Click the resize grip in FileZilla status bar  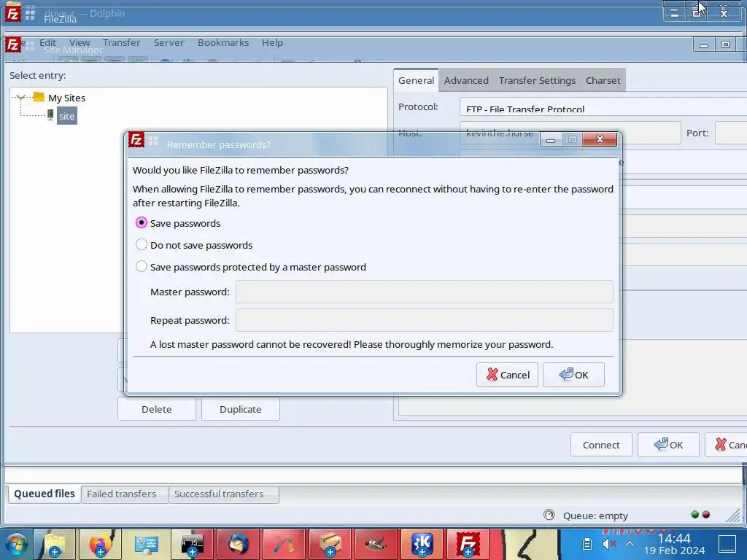point(734,515)
